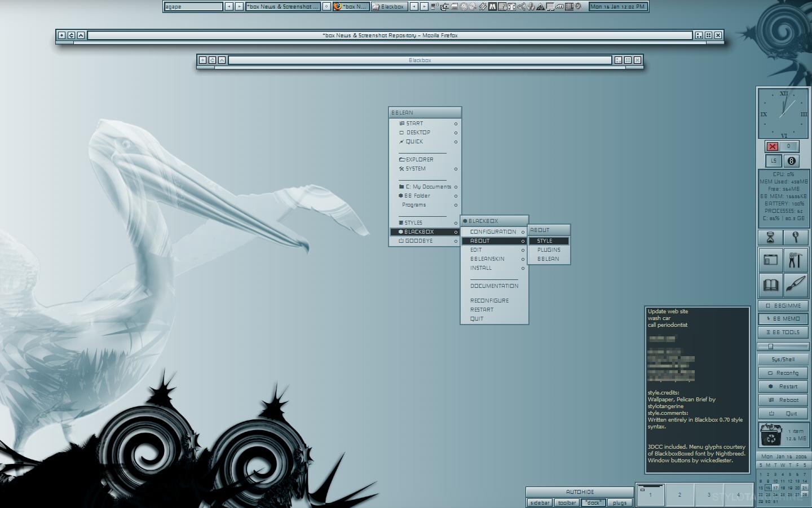Viewport: 812px width, 508px height.
Task: Click the sidebar slider handle
Action: [771, 346]
